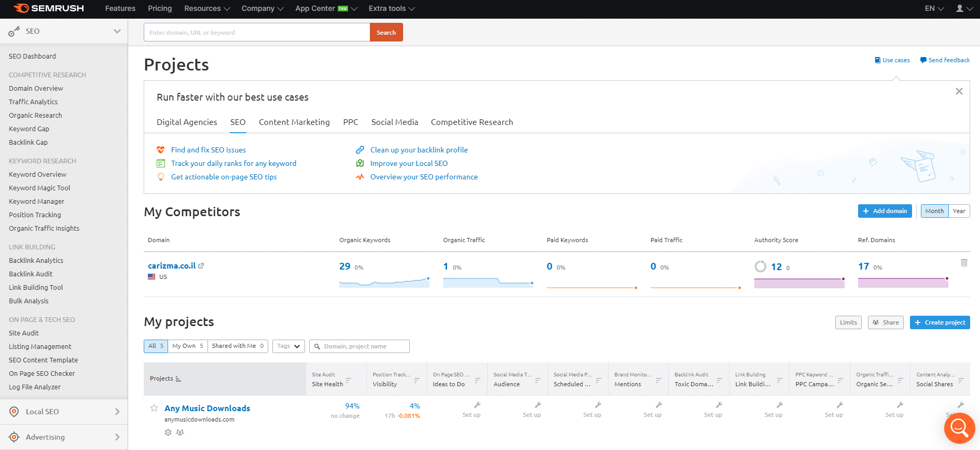This screenshot has width=980, height=450.
Task: Open the Resources dropdown menu
Action: [x=207, y=8]
